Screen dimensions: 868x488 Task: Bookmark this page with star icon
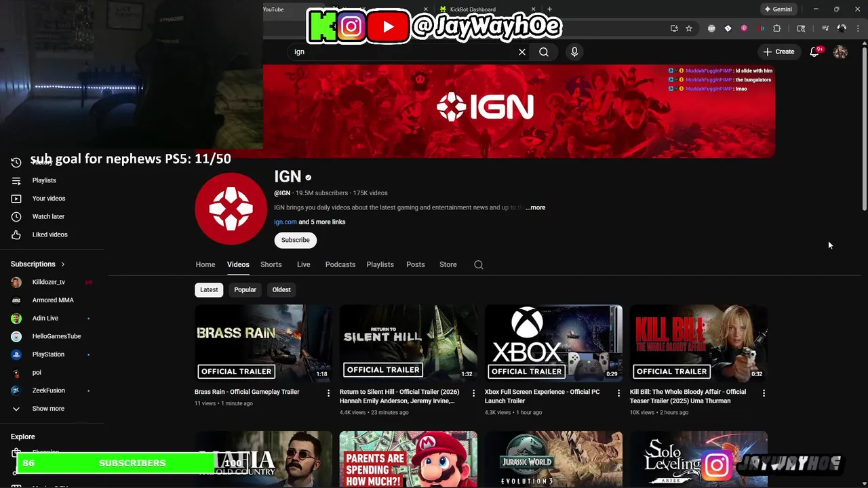689,28
